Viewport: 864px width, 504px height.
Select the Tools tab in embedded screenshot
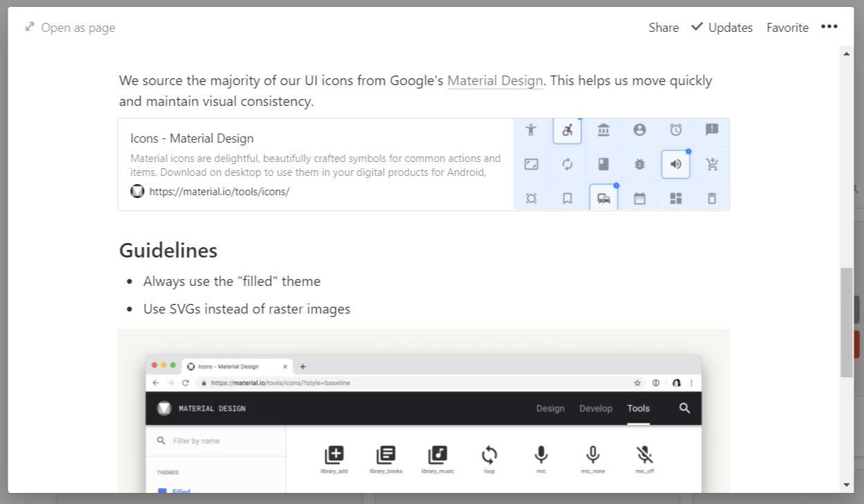pos(638,408)
